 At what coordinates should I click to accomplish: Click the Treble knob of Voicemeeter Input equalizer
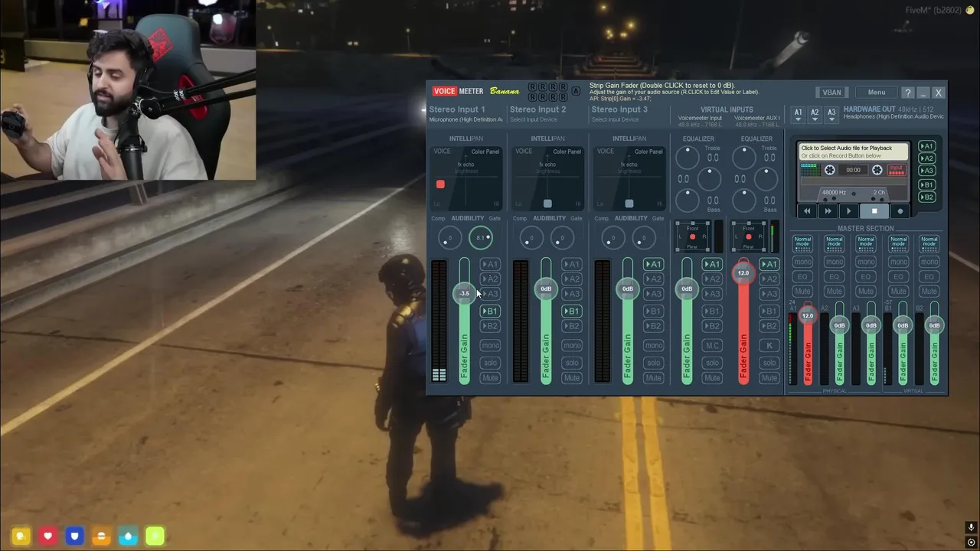(x=688, y=157)
